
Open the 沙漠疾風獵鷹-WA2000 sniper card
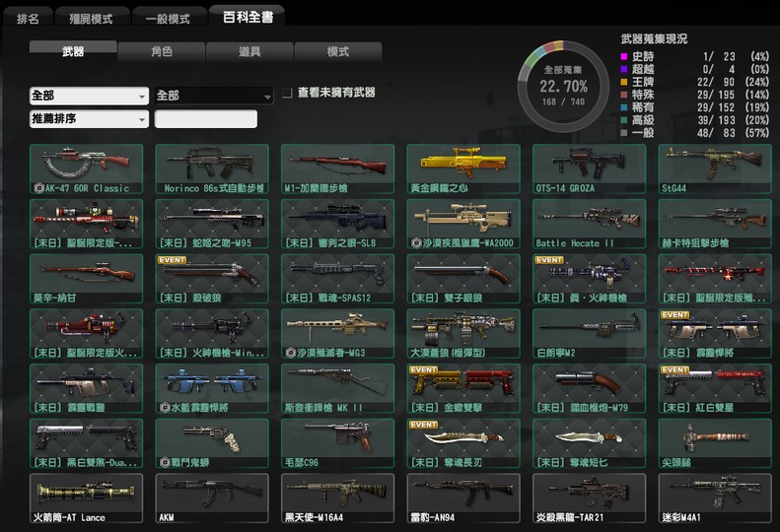tap(463, 224)
